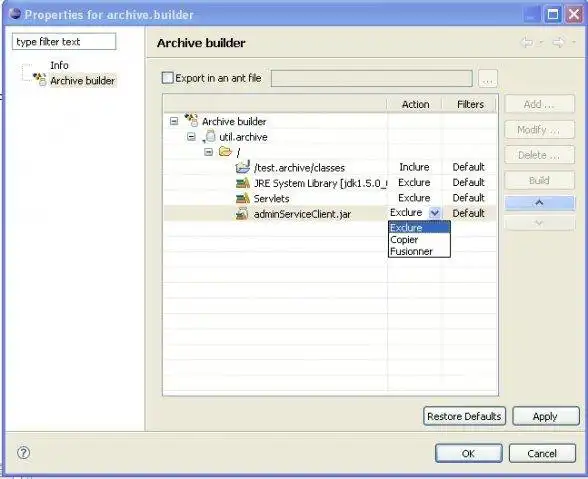This screenshot has width=588, height=479.
Task: Click Default filter cell for JRE System Library
Action: click(469, 183)
